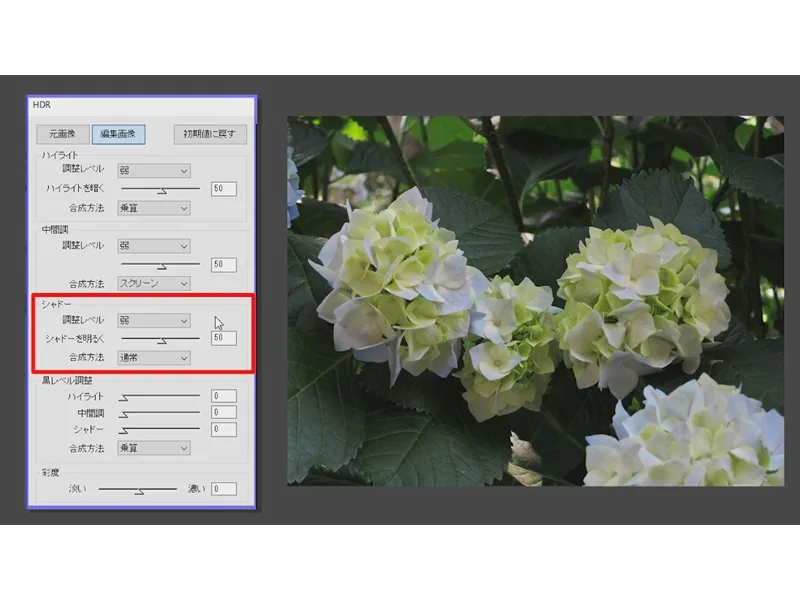Switch to the 元画像 (original image) view
The image size is (800, 600).
(x=62, y=133)
